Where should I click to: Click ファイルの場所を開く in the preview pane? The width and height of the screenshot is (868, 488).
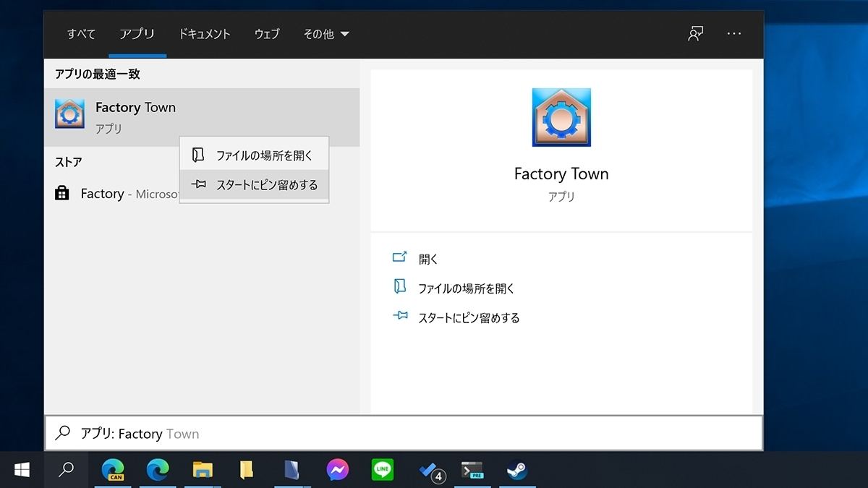[x=467, y=288]
